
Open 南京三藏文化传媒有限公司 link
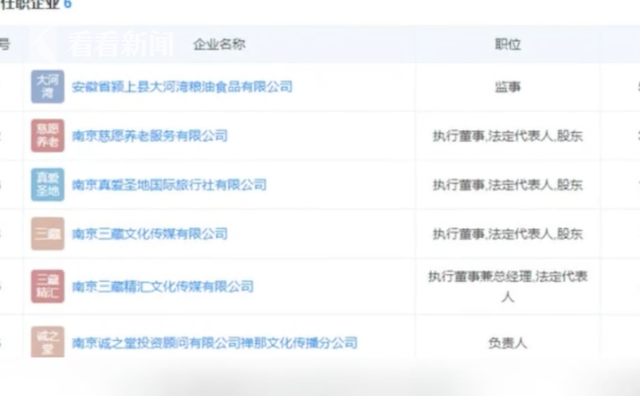[x=150, y=234]
